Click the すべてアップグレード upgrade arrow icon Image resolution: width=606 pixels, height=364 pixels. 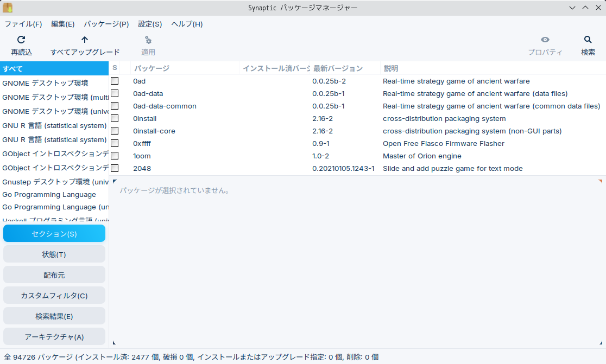(x=85, y=40)
